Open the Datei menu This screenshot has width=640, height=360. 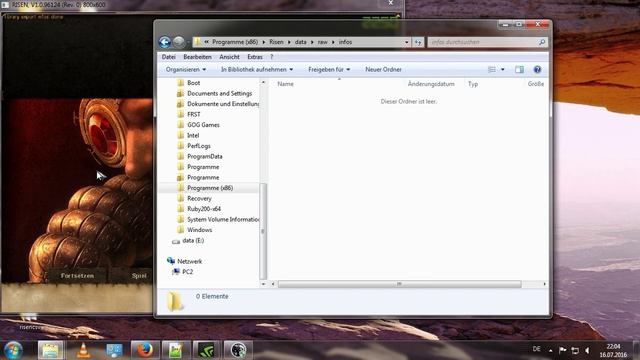click(x=169, y=57)
